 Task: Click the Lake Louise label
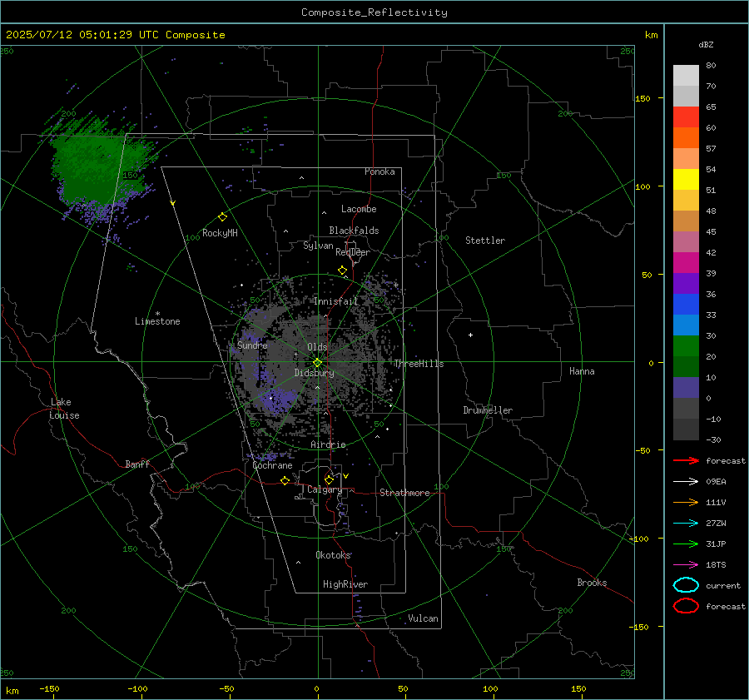click(x=64, y=409)
